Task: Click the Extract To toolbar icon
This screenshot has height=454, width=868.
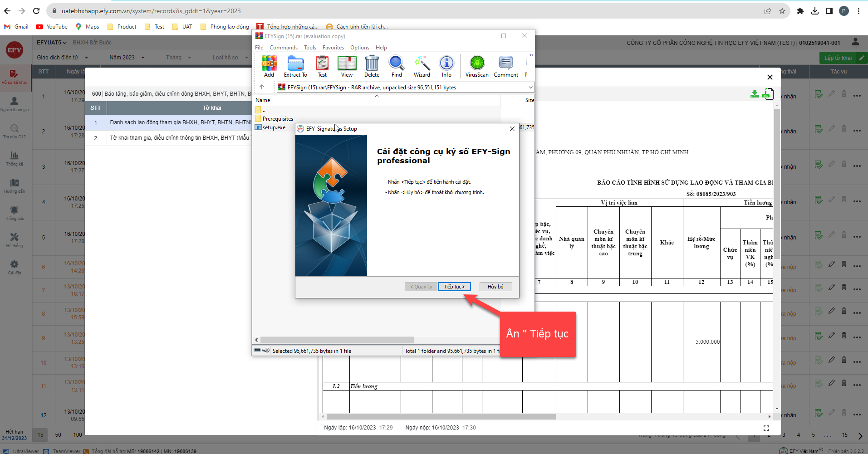Action: 295,66
